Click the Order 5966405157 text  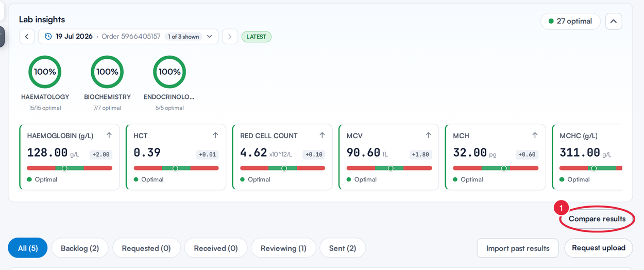coord(131,37)
